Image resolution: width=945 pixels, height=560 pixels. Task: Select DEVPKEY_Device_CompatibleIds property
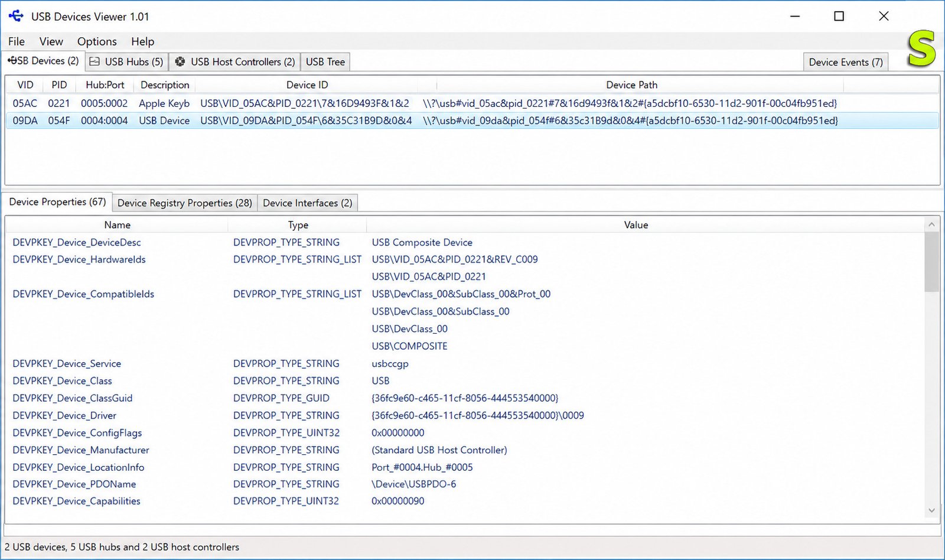[x=83, y=294]
